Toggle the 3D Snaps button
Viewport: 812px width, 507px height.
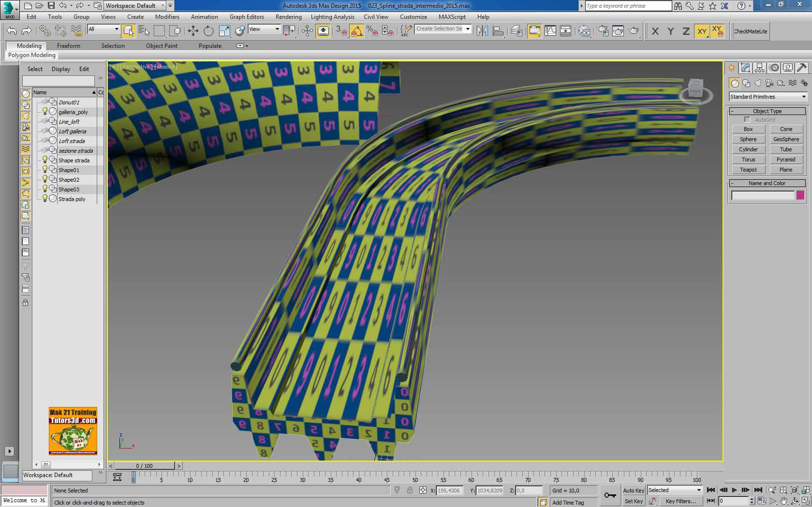341,31
